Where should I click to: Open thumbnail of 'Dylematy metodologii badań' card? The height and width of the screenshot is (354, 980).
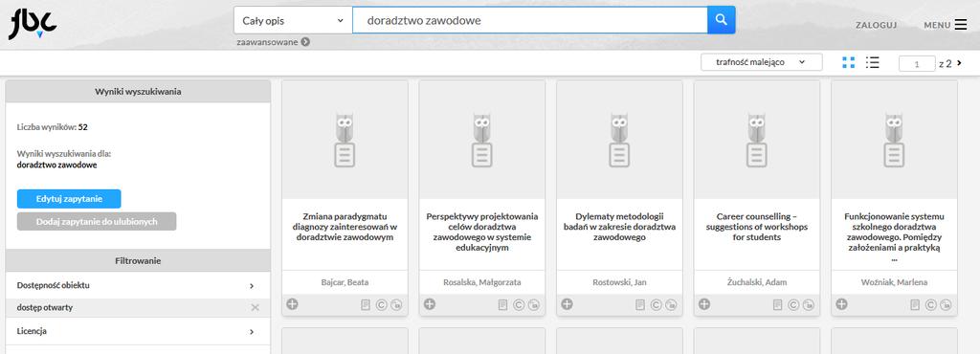coord(619,140)
